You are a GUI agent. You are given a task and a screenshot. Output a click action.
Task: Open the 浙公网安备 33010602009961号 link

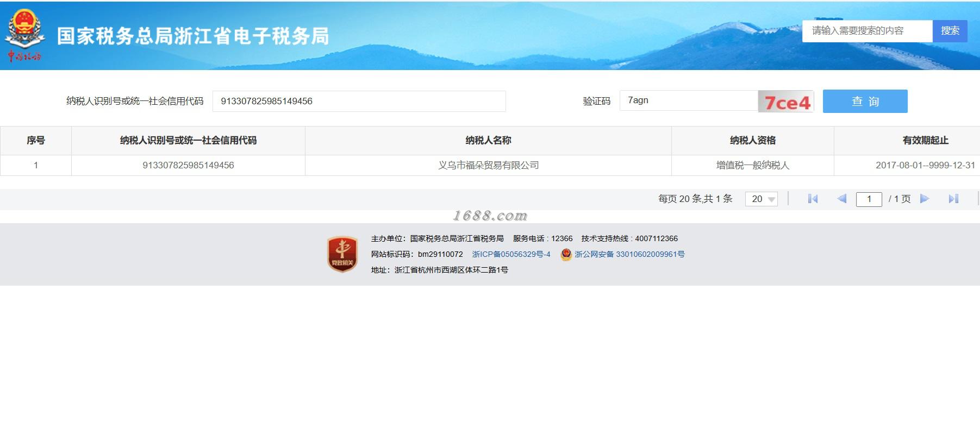(x=629, y=254)
